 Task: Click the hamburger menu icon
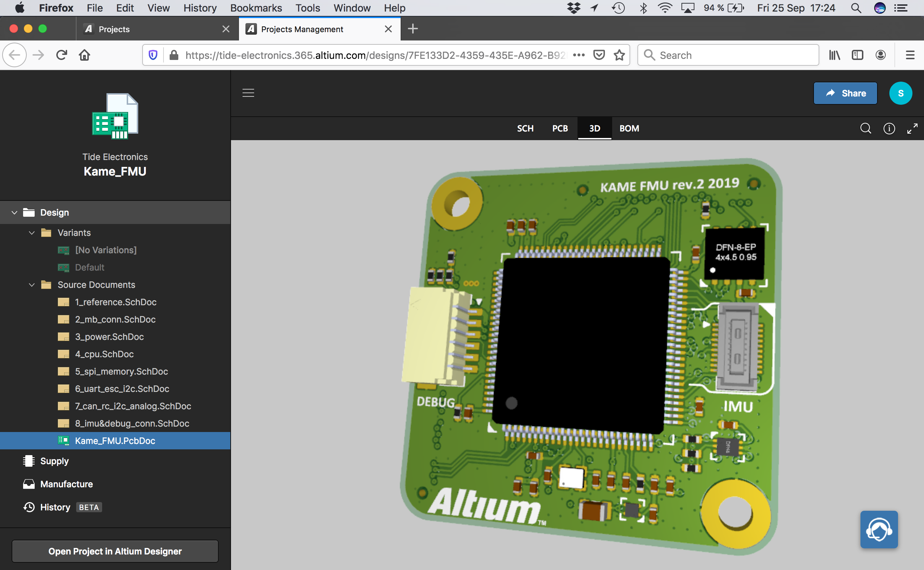(248, 93)
